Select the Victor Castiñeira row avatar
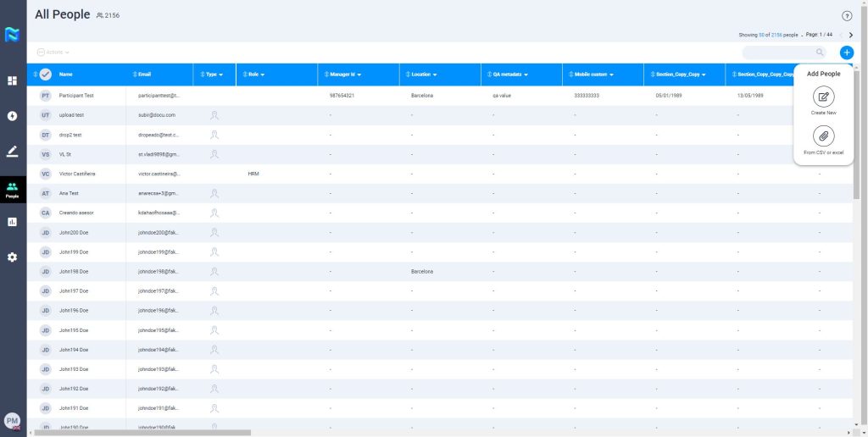868x437 pixels. pyautogui.click(x=46, y=174)
